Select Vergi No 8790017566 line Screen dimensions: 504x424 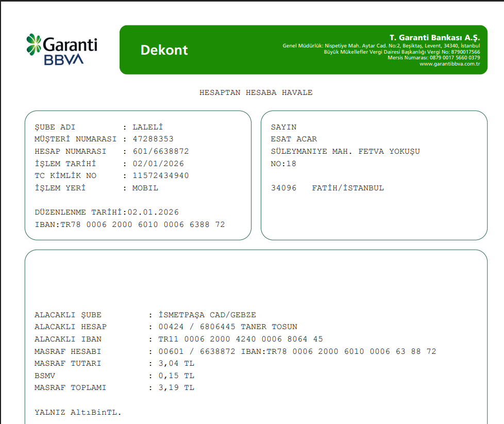[402, 52]
